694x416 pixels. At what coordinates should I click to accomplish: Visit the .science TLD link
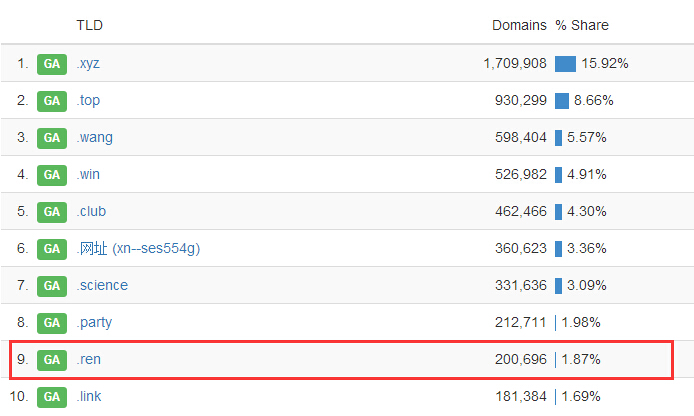(x=102, y=286)
